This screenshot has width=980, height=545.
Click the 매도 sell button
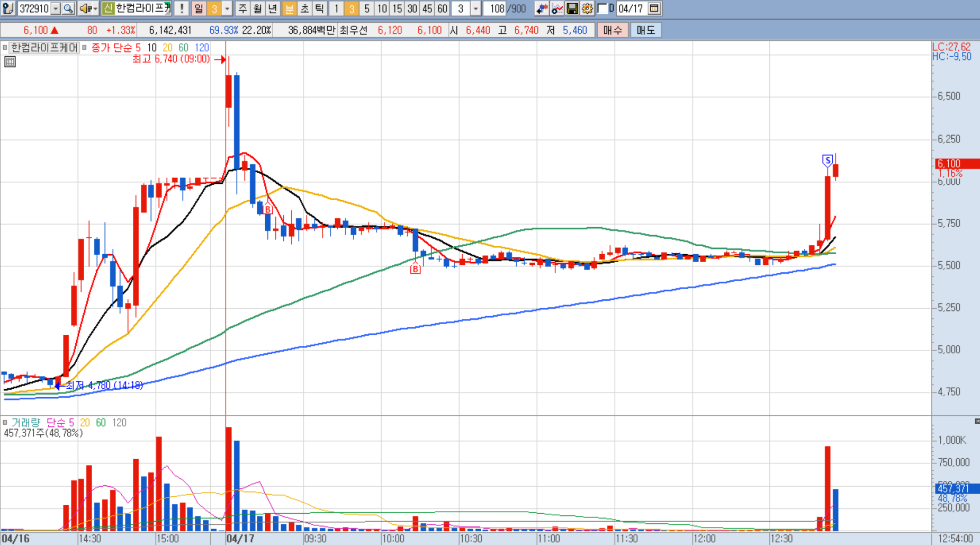645,30
